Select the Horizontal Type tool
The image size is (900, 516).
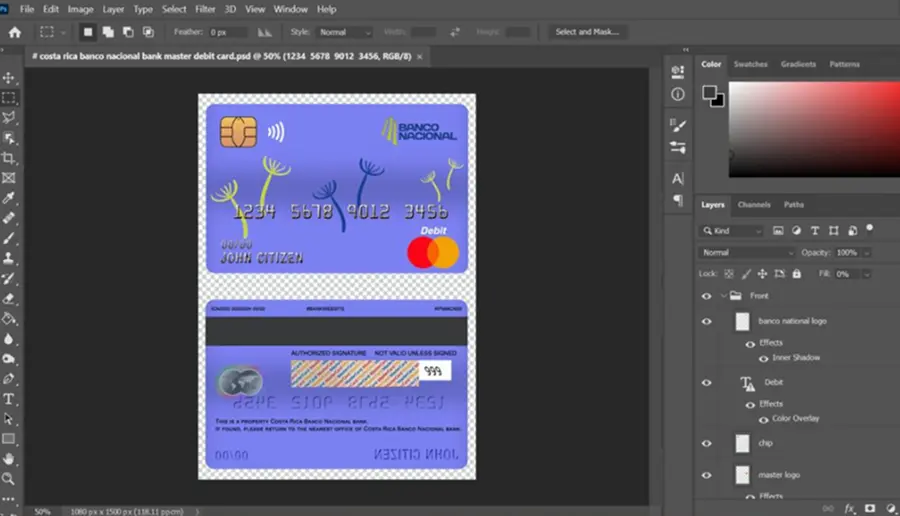click(9, 399)
